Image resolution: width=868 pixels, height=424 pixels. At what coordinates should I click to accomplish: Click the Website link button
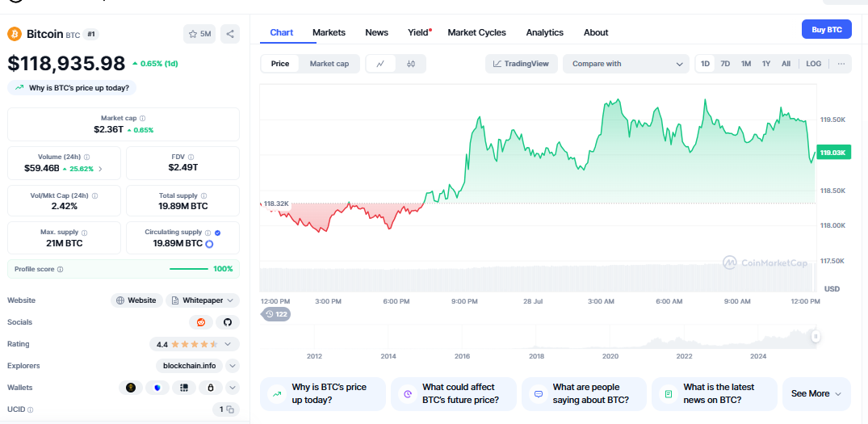[136, 300]
